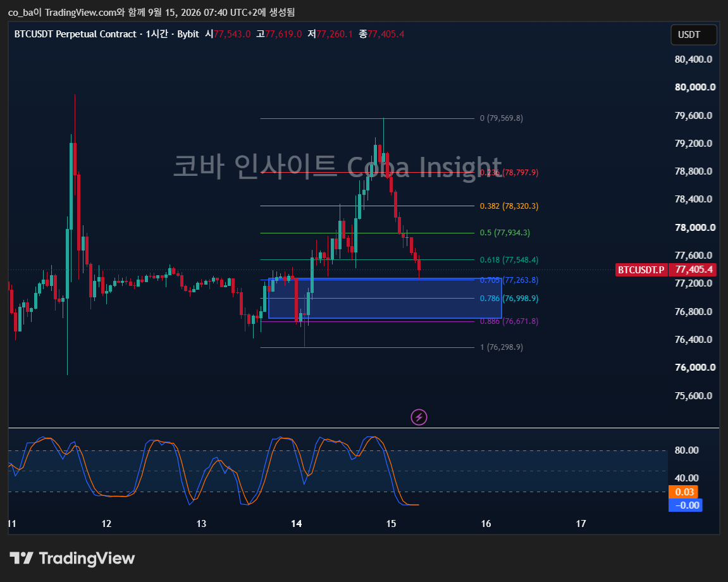The image size is (728, 582).
Task: Click the date 15 on time axis
Action: pos(391,523)
